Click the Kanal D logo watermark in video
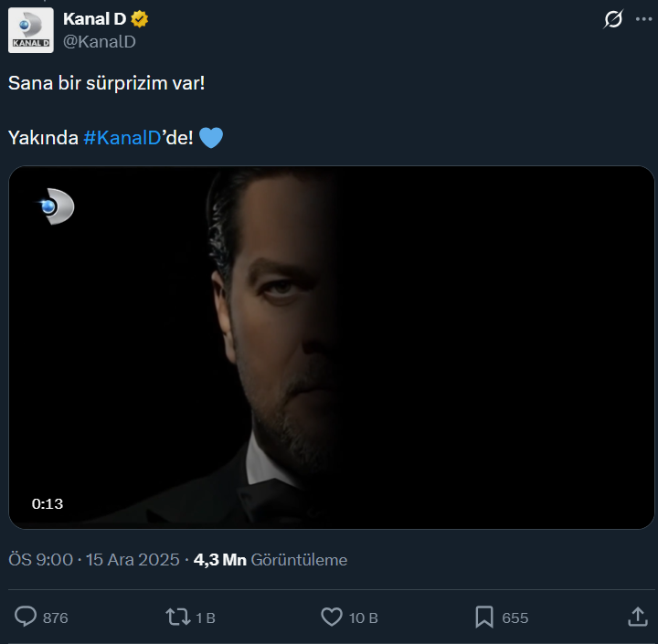The width and height of the screenshot is (658, 644). click(55, 207)
